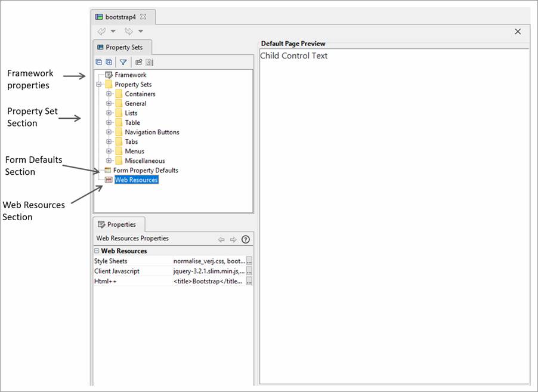
Task: Open the Style Sheets ellipsis editor button
Action: pos(249,261)
